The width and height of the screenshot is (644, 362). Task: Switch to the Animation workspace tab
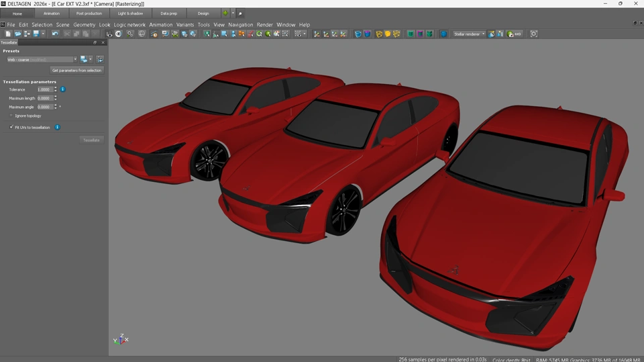52,13
